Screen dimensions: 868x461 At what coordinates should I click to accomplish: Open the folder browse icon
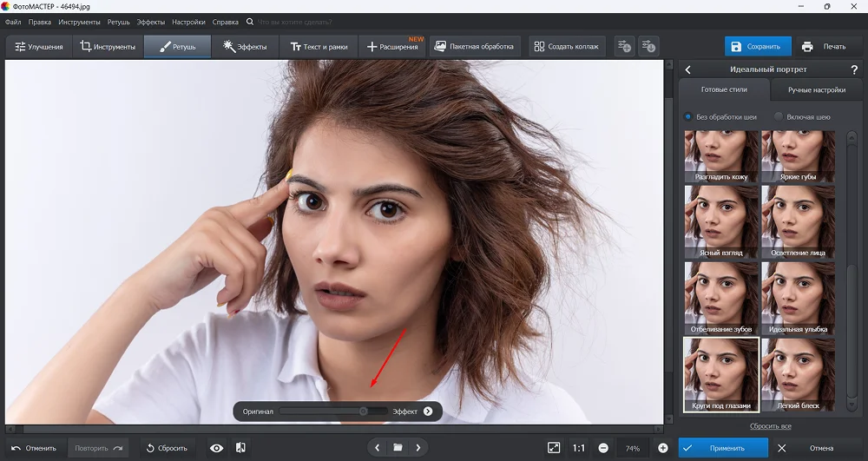pyautogui.click(x=398, y=447)
